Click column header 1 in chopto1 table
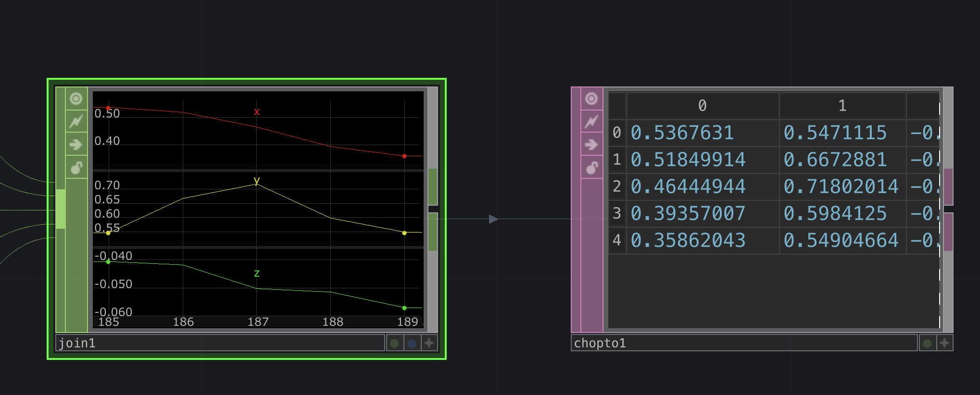Viewport: 980px width, 395px height. pyautogui.click(x=842, y=106)
